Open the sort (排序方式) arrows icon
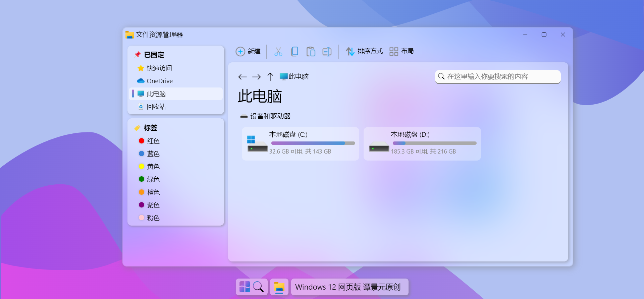The width and height of the screenshot is (644, 299). click(x=350, y=51)
